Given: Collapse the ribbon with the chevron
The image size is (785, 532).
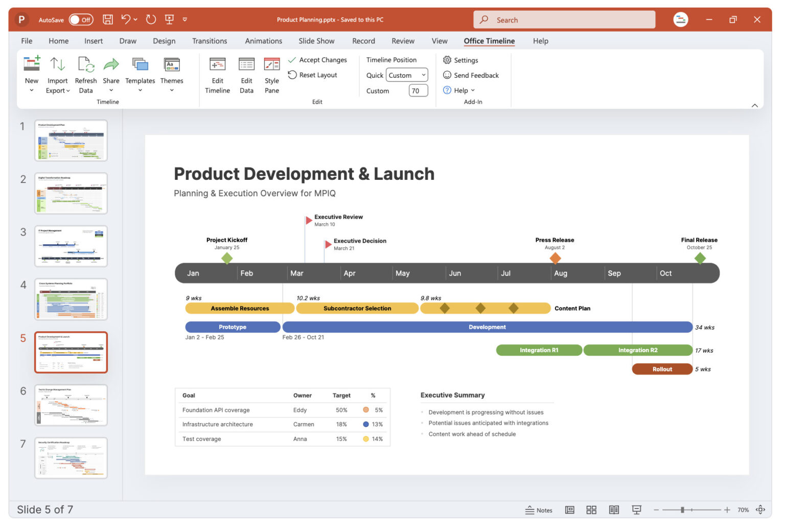Looking at the screenshot, I should 755,105.
